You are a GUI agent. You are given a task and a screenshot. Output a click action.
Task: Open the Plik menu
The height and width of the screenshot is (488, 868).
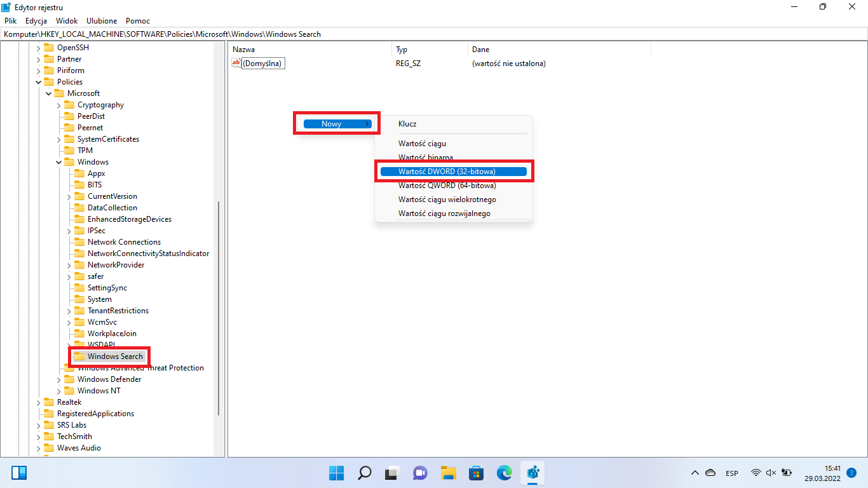10,21
